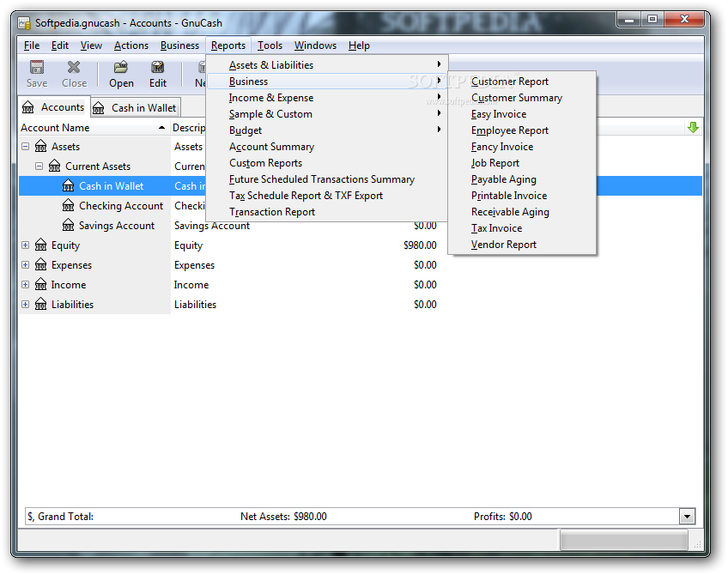This screenshot has height=575, width=728.
Task: Click the Net Assets: $980.00 summary text
Action: 283,516
